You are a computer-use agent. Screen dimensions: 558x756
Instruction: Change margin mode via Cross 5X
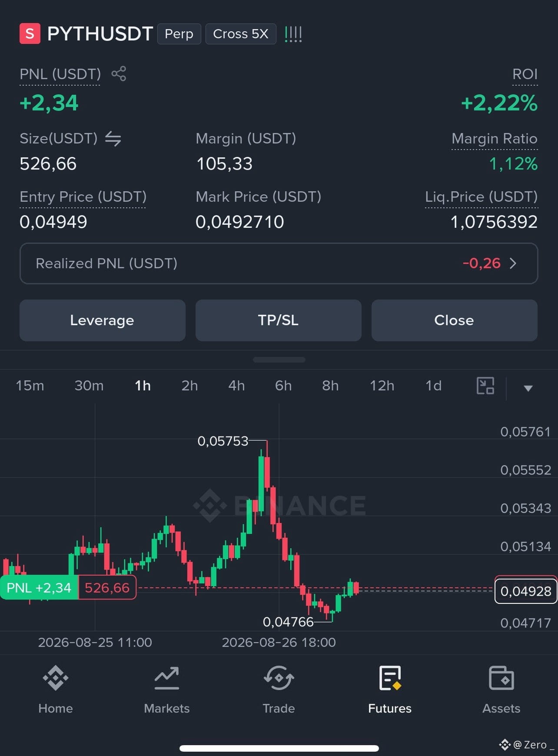click(x=241, y=34)
